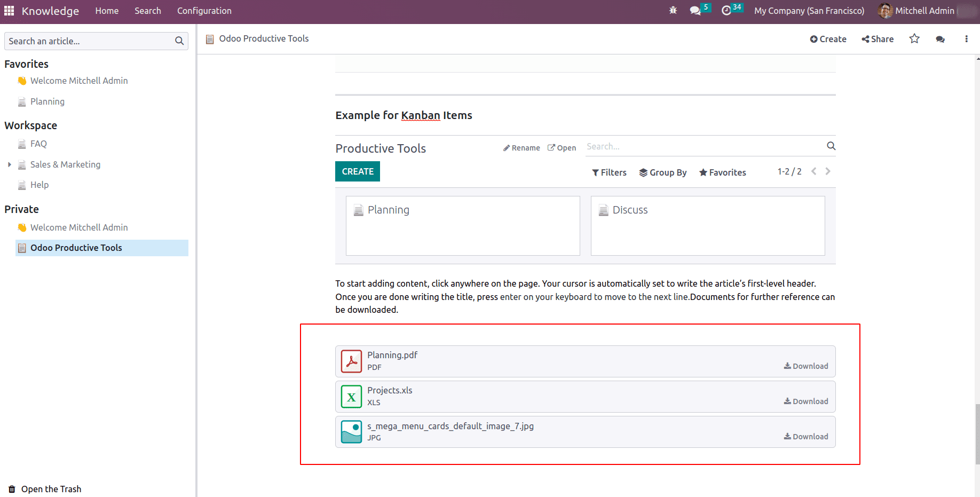The width and height of the screenshot is (980, 497).
Task: Click the 1-2 / 2 pager text
Action: [x=789, y=171]
